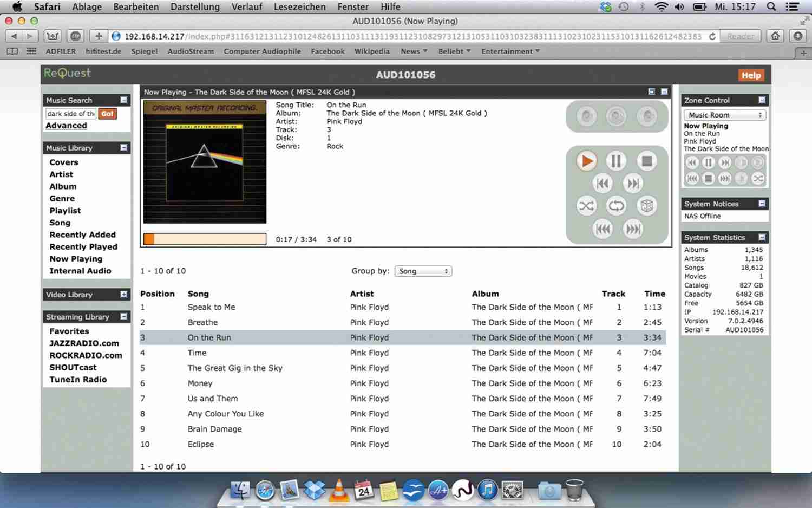Viewport: 812px width, 508px height.
Task: Collapse the Music Search panel
Action: [123, 100]
